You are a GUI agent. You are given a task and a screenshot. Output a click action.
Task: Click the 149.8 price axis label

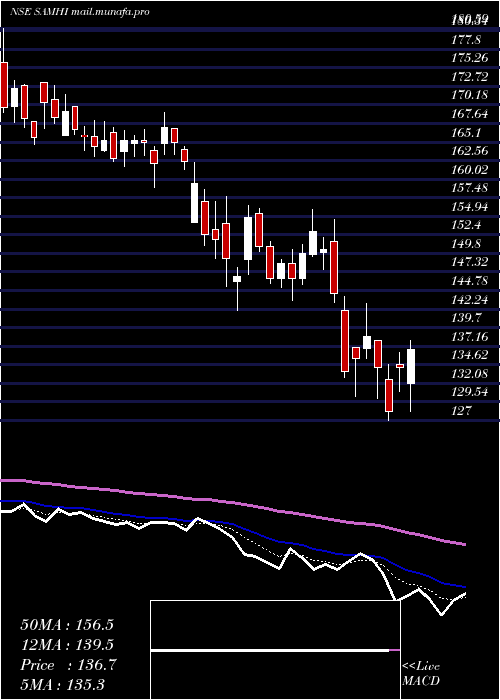(x=466, y=244)
